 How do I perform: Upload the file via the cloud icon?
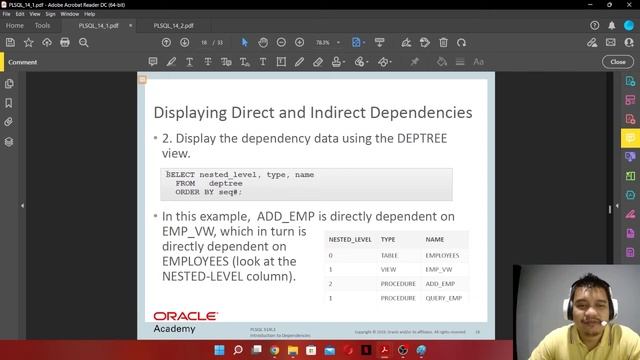point(47,42)
